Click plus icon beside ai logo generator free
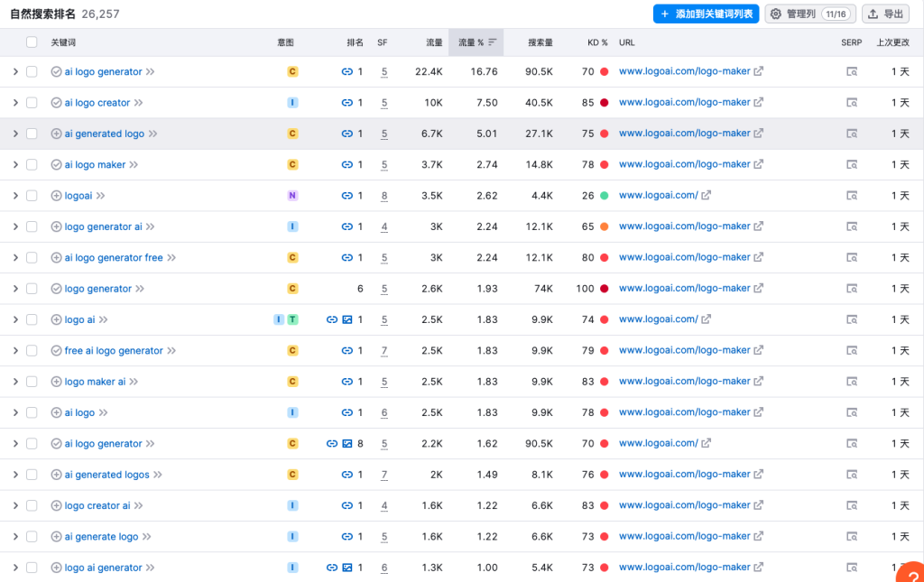This screenshot has width=924, height=582. (x=56, y=257)
